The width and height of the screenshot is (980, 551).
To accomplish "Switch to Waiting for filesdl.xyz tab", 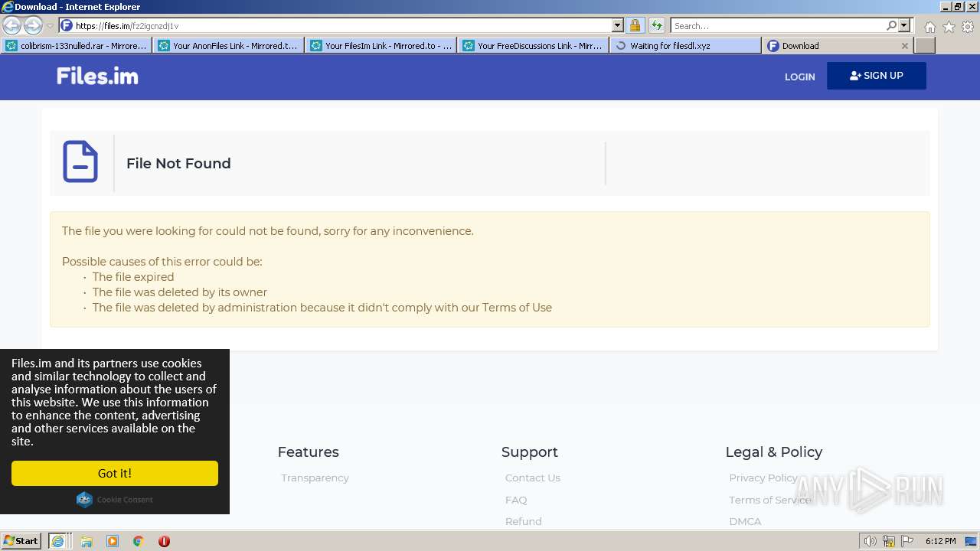I will [686, 46].
